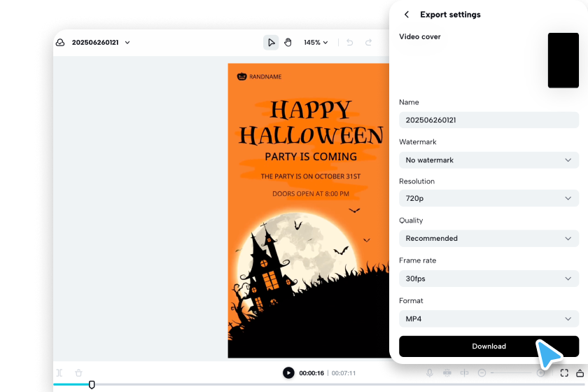
Task: Click the microphone record icon
Action: (429, 373)
